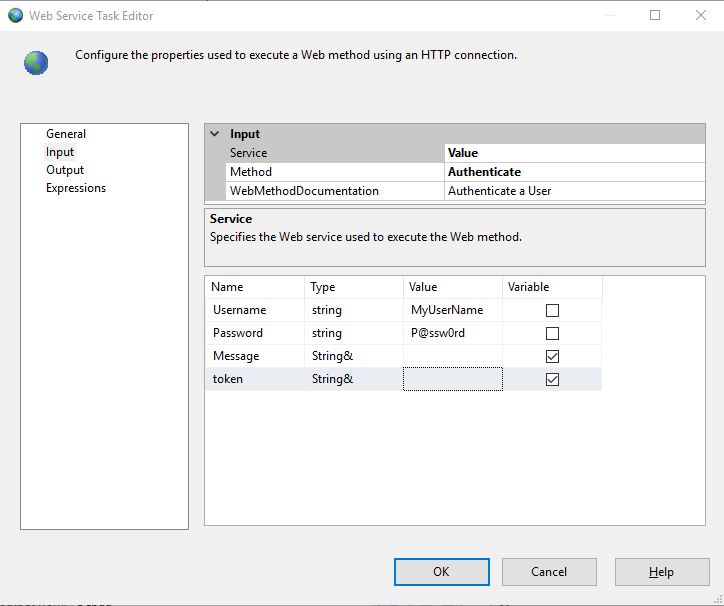
Task: Select the Service property value field
Action: [574, 153]
